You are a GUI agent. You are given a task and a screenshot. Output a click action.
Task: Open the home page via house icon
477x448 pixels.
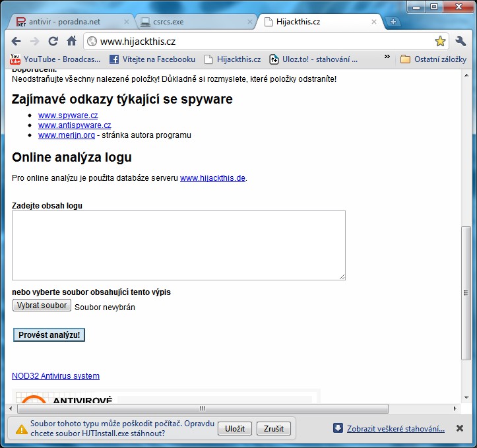(x=72, y=41)
